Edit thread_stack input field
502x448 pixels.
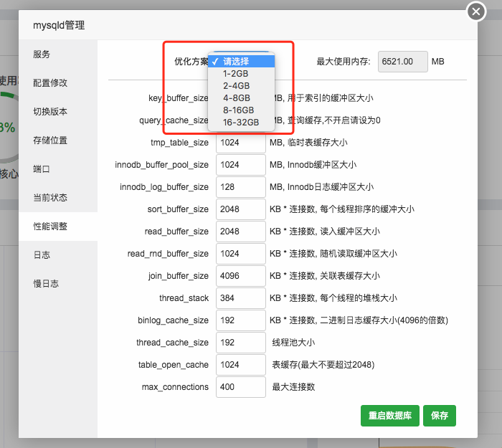(241, 298)
